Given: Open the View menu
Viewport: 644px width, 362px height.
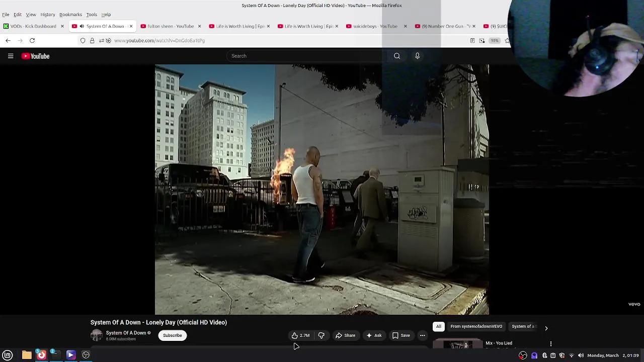Looking at the screenshot, I should [x=31, y=15].
